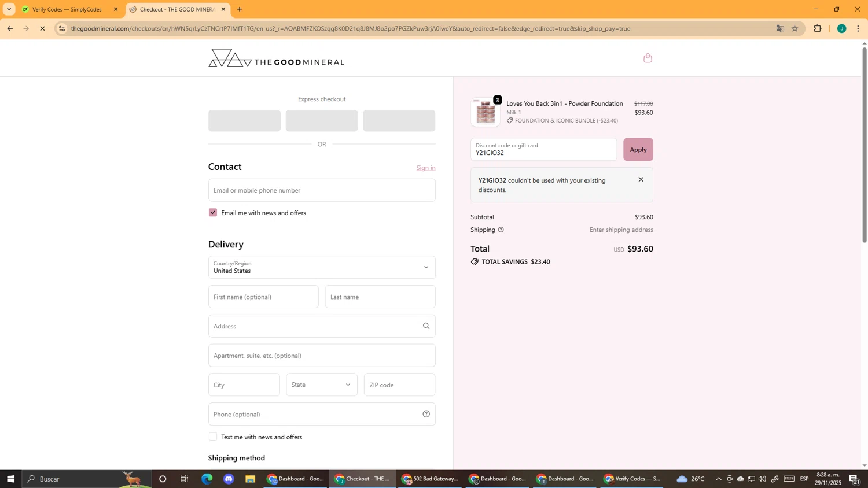Expand Country/Region dropdown
This screenshot has width=868, height=488.
322,267
